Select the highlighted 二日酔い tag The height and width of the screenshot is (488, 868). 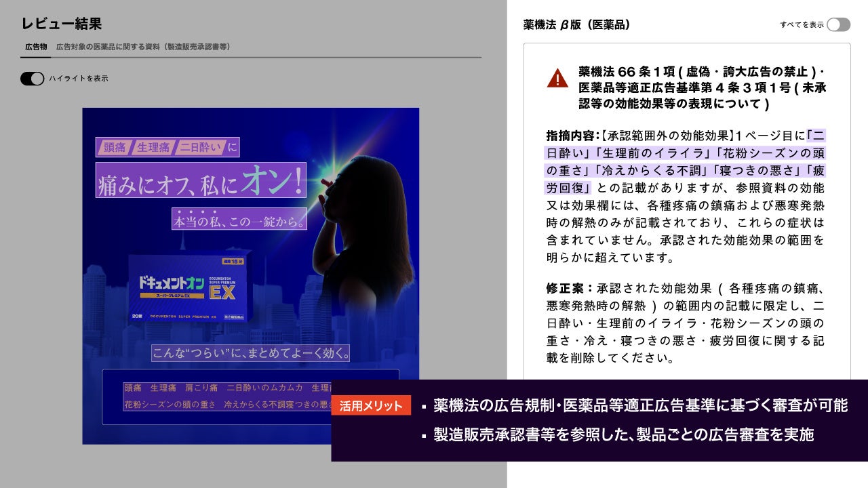(200, 147)
